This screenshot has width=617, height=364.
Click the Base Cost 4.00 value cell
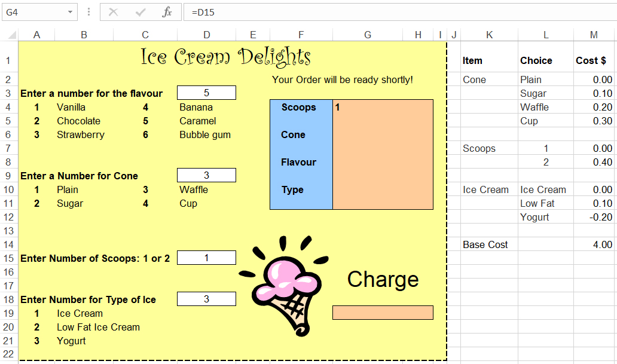click(594, 244)
